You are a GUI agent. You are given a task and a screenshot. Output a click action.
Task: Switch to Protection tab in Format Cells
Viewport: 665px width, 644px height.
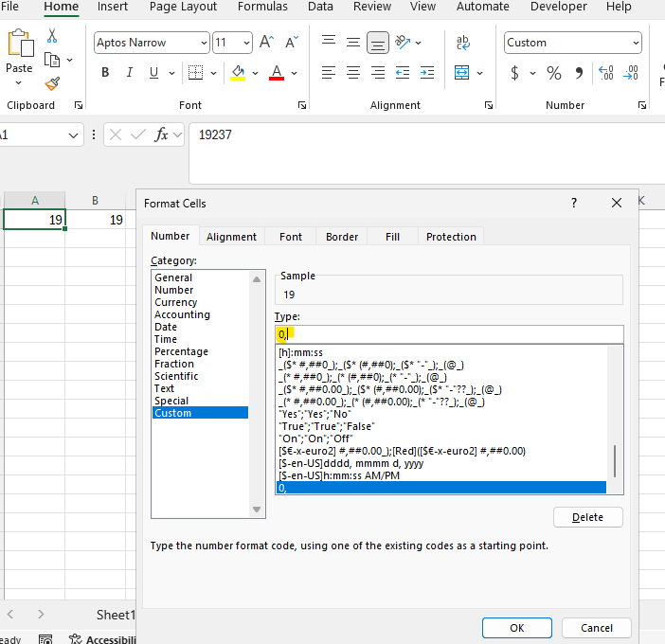click(x=451, y=237)
